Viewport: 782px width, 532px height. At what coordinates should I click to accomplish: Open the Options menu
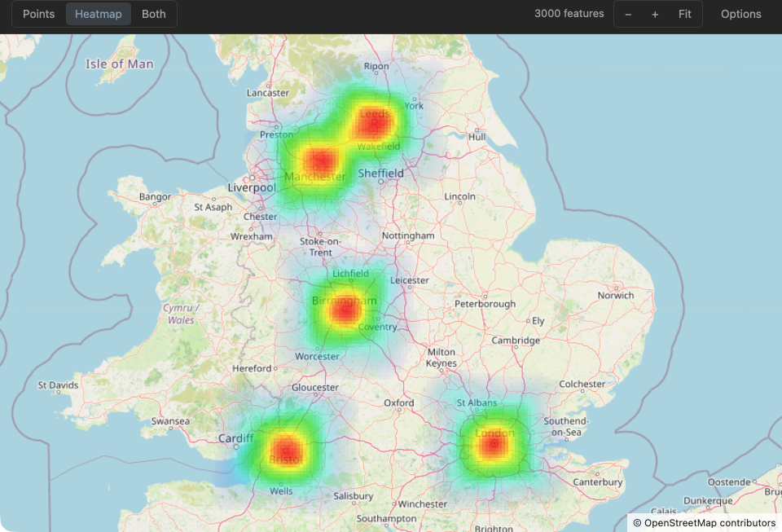coord(740,14)
